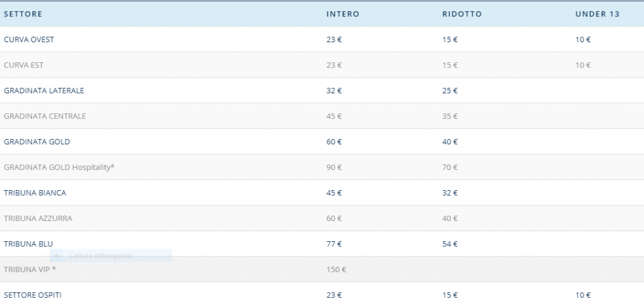Open the GRADINATA LATERALE row label

[x=44, y=91]
